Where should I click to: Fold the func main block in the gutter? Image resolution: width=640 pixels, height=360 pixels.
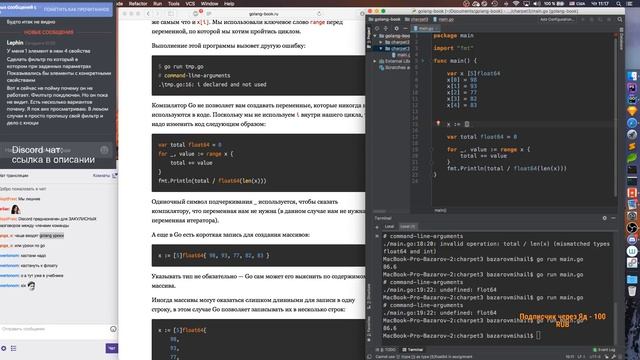coord(423,61)
